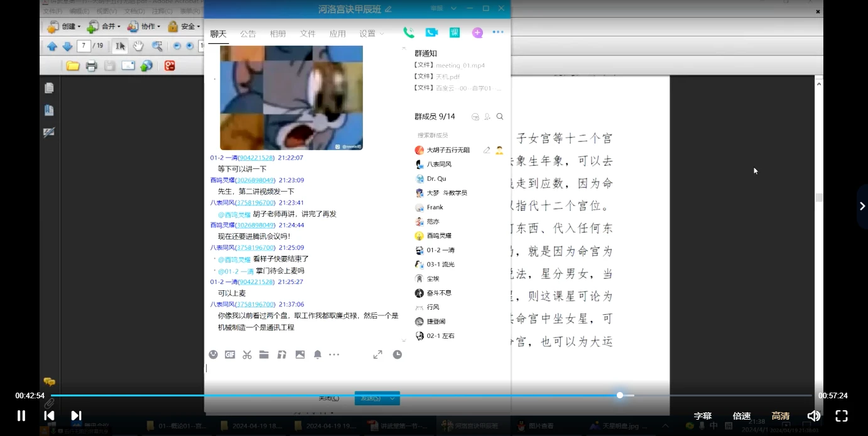This screenshot has height=436, width=868.
Task: Open the 倍速 playback speed menu
Action: tap(742, 416)
